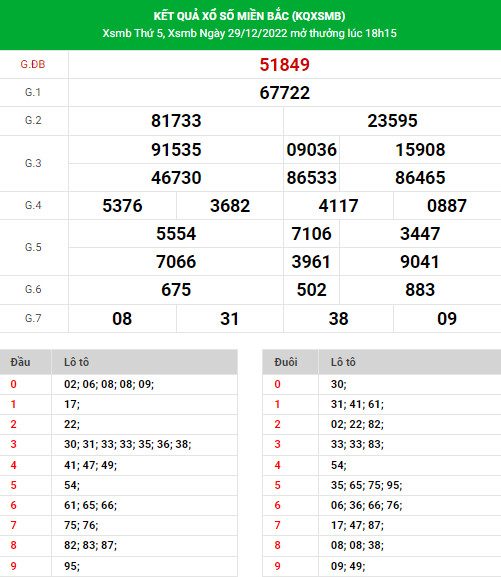The width and height of the screenshot is (501, 577).
Task: Click the Đầu column header
Action: [x=20, y=362]
